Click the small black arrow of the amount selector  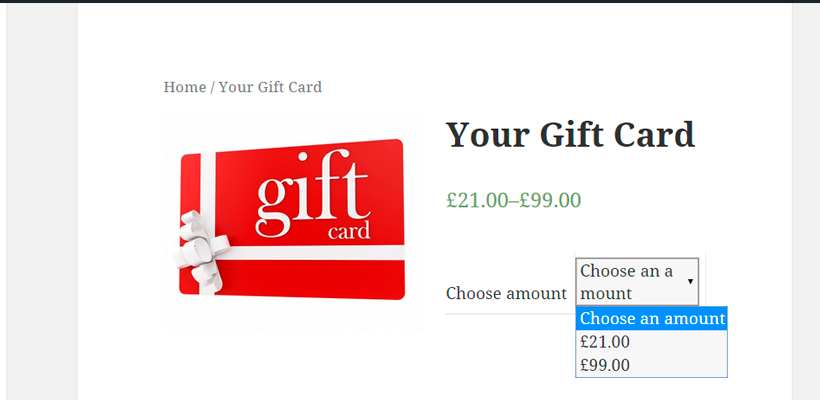690,281
